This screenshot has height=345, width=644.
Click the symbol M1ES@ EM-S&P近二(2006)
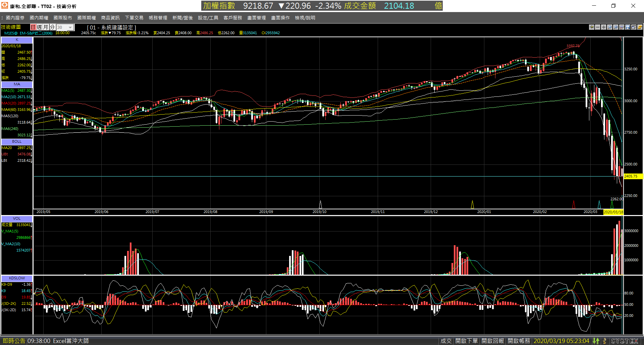click(28, 33)
